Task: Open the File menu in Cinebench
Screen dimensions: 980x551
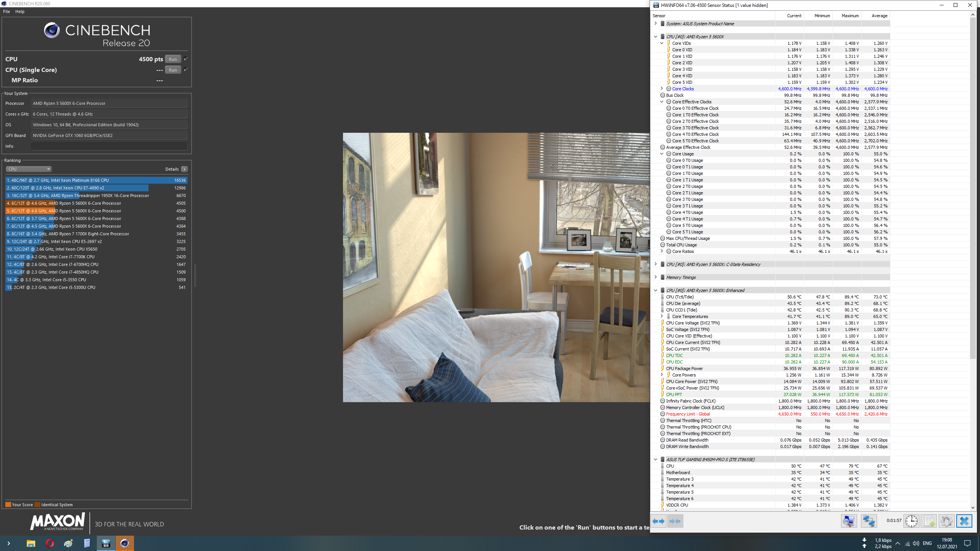Action: [7, 11]
